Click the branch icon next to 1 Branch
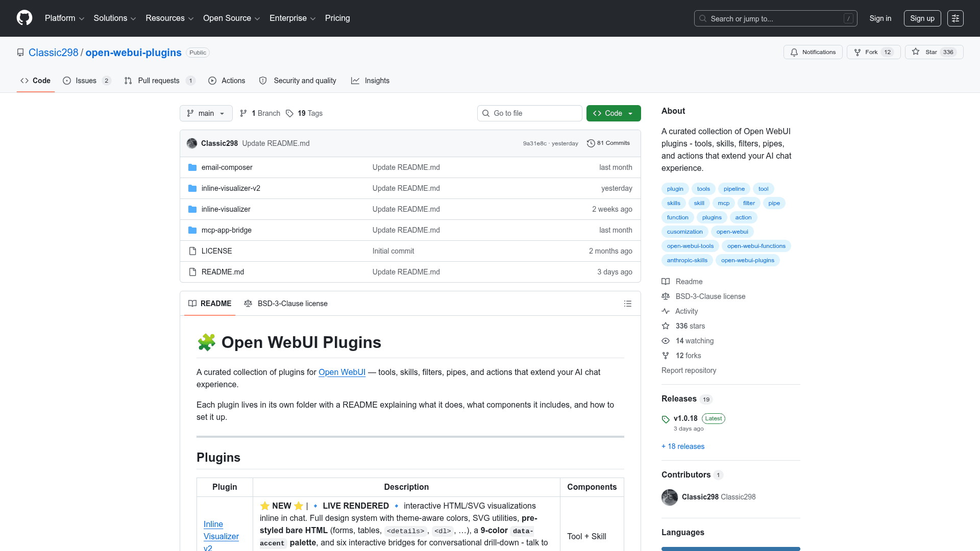This screenshot has width=980, height=551. click(x=243, y=113)
